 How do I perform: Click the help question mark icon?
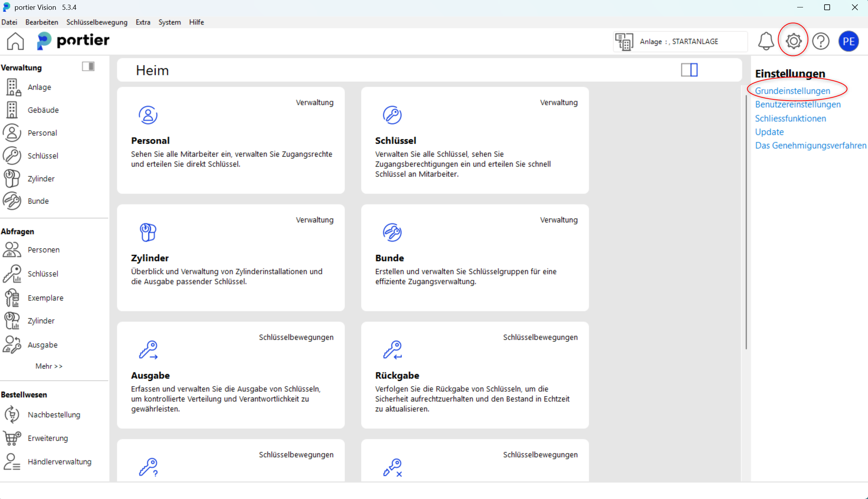tap(821, 41)
